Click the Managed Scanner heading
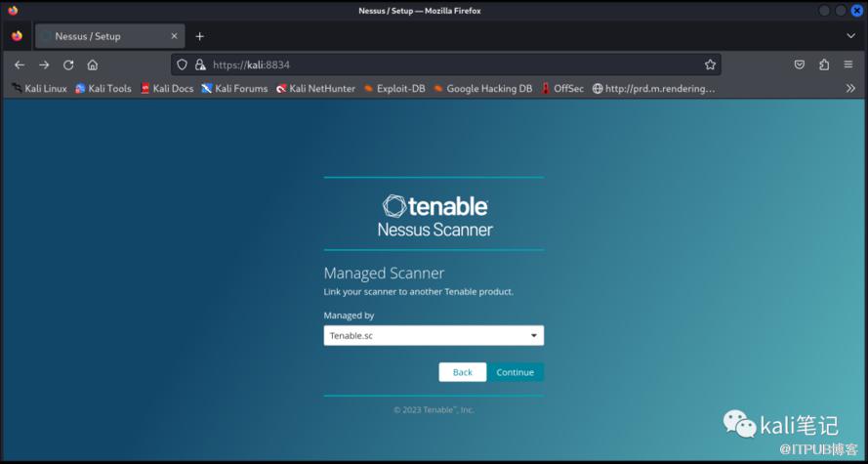Screen dimensions: 868x464 point(384,273)
